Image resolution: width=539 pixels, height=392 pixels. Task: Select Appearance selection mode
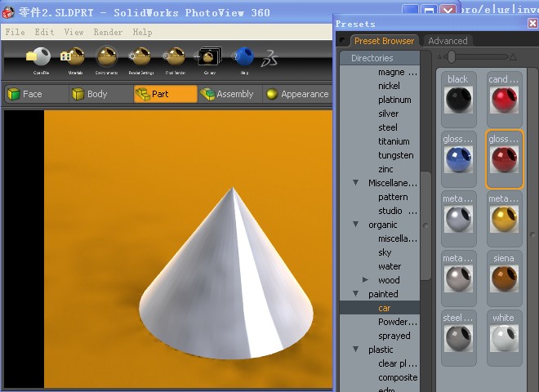(297, 94)
